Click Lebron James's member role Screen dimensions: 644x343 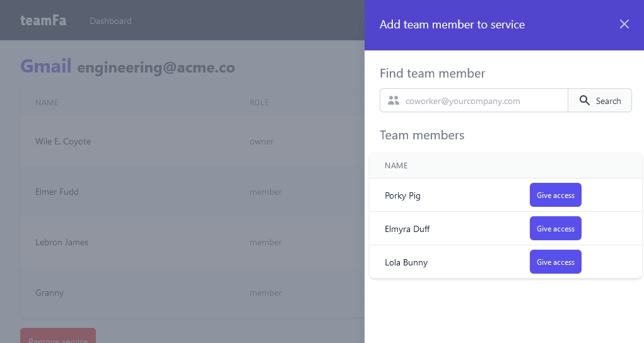point(266,242)
